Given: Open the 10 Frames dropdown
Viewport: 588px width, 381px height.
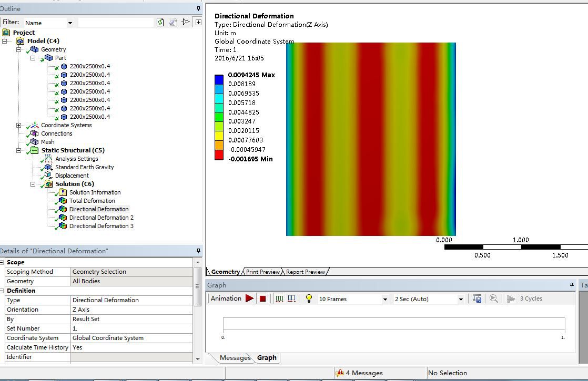Looking at the screenshot, I should point(384,299).
